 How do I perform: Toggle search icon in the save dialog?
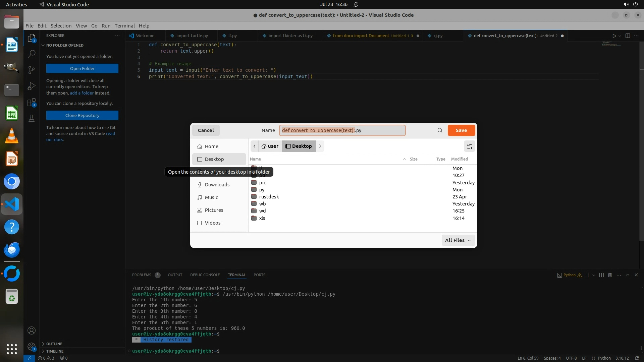coord(440,130)
